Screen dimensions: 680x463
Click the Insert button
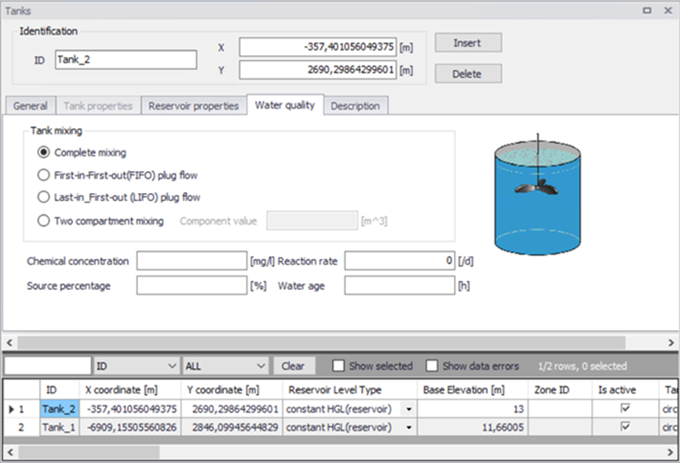468,42
